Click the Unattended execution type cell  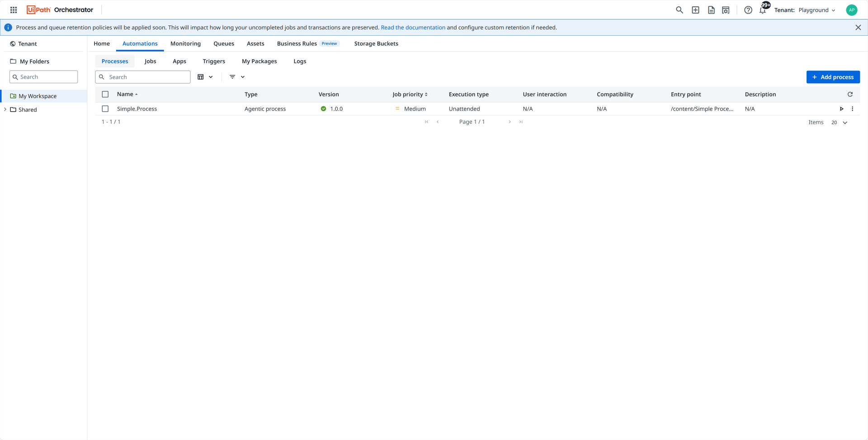tap(464, 109)
